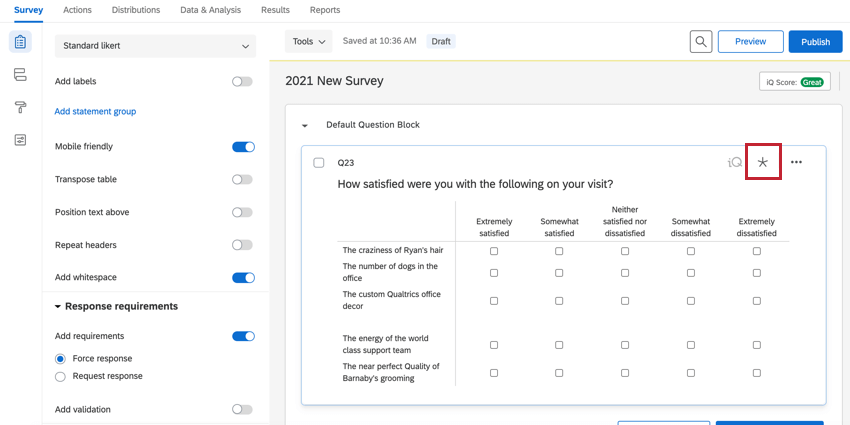Screen dimensions: 850x425
Task: Click the Add statement group link
Action: [95, 112]
